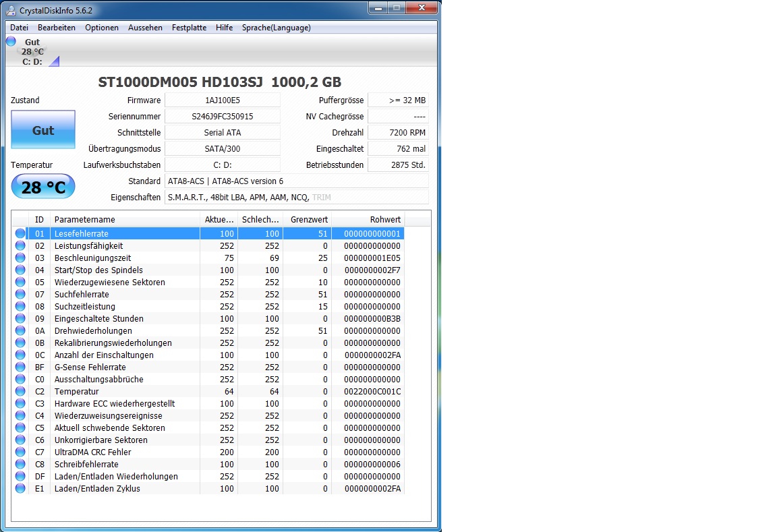Viewport: 777px width, 532px height.
Task: Click status orb for Leistungsfähigkeit row
Action: (20, 245)
